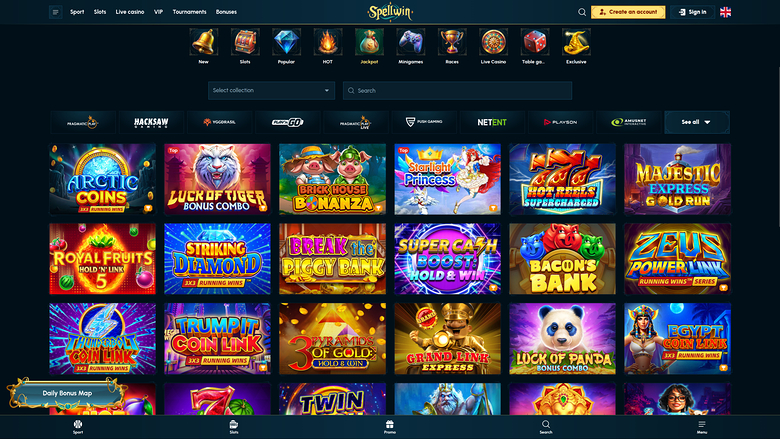780x439 pixels.
Task: Click the header search magnifier icon
Action: pos(582,12)
